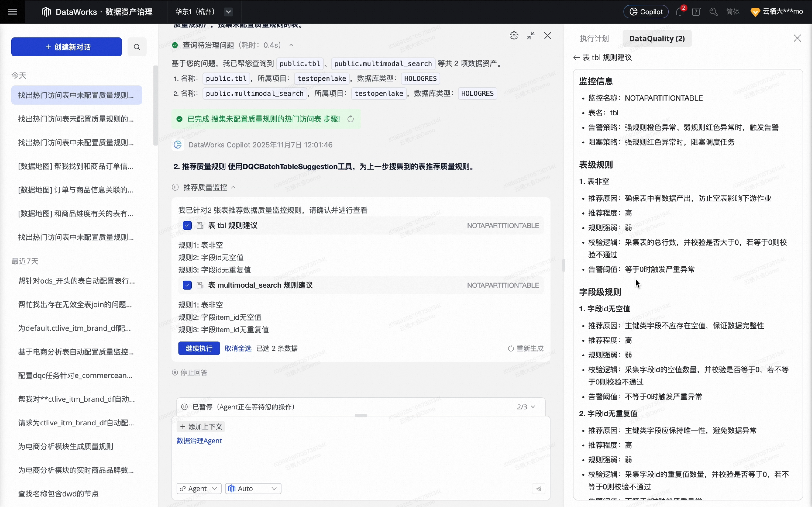Screen dimensions: 812x507
Task: Open the hamburger navigation menu
Action: tap(12, 12)
